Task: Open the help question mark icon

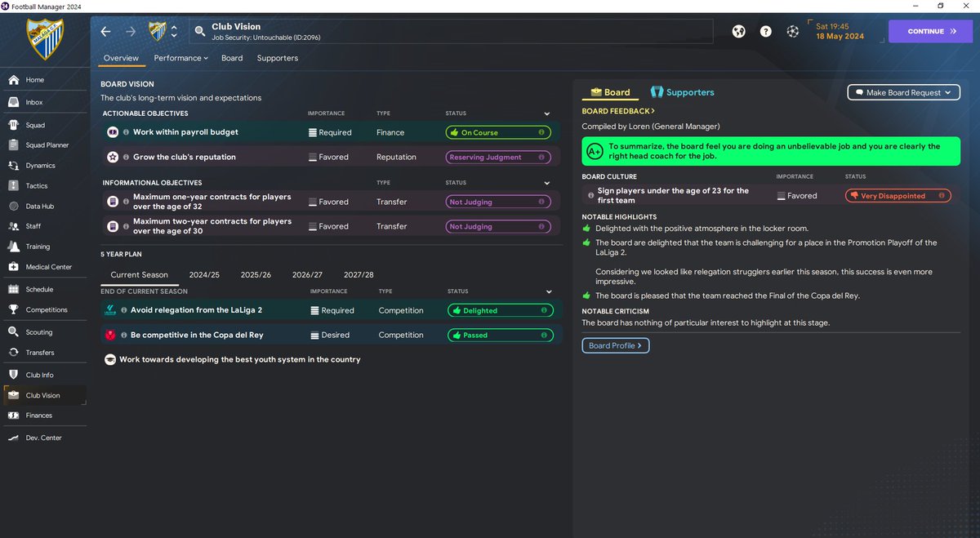Action: point(765,31)
